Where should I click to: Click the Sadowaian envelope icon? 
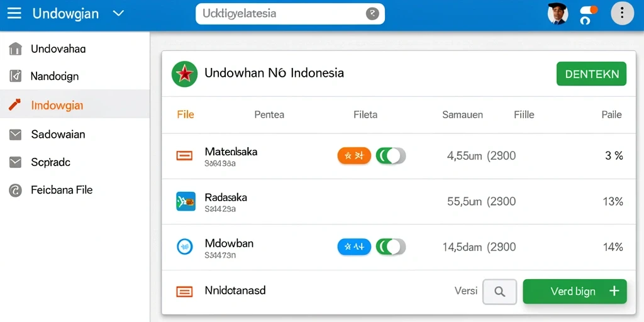[x=15, y=135]
